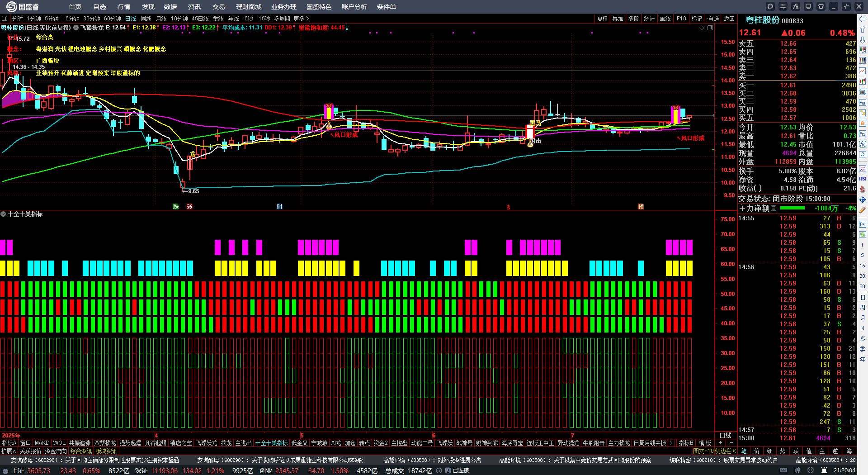Screen dimensions: 868x475
Task: Open the 账户分析 menu
Action: pyautogui.click(x=354, y=7)
